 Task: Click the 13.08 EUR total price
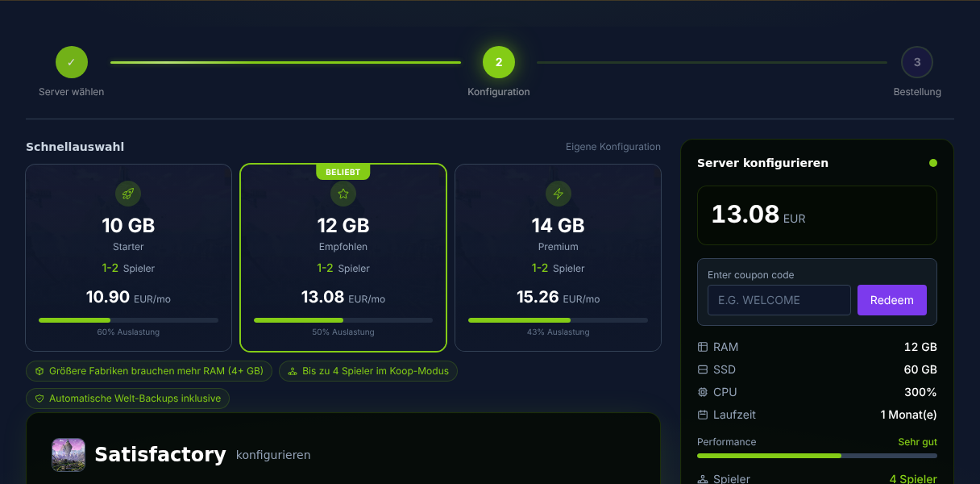coord(758,215)
